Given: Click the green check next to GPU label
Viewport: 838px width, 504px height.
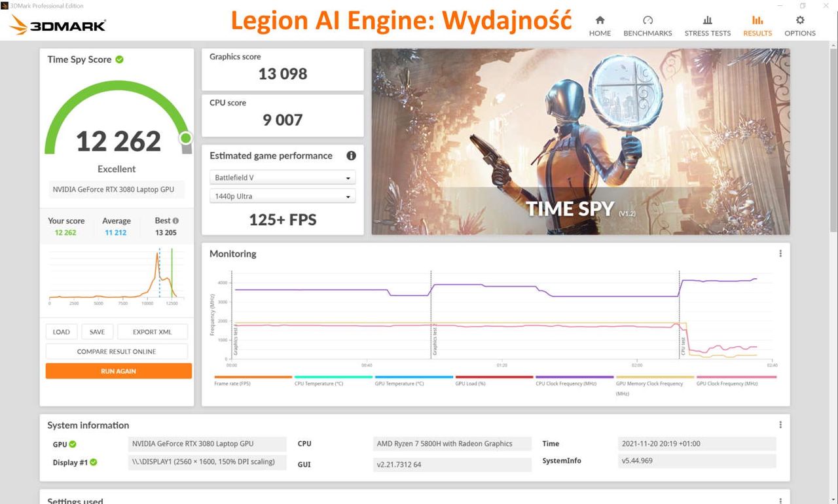Looking at the screenshot, I should click(73, 444).
